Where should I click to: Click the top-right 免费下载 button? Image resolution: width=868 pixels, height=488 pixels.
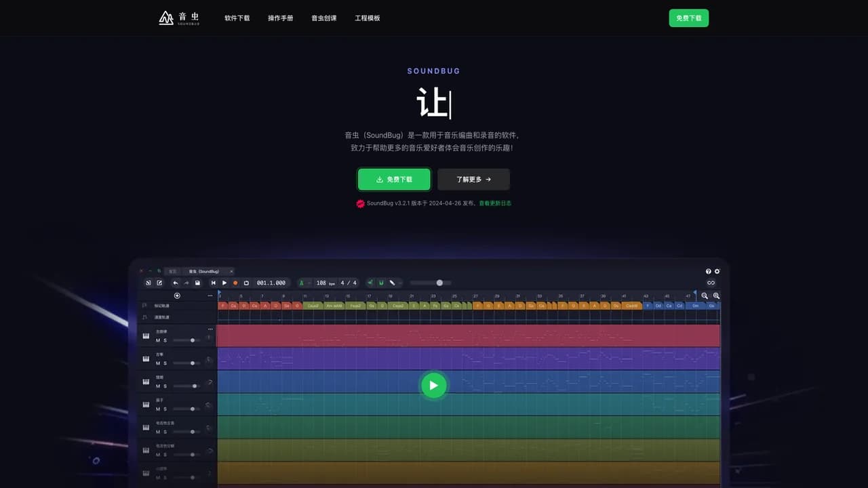(x=689, y=18)
